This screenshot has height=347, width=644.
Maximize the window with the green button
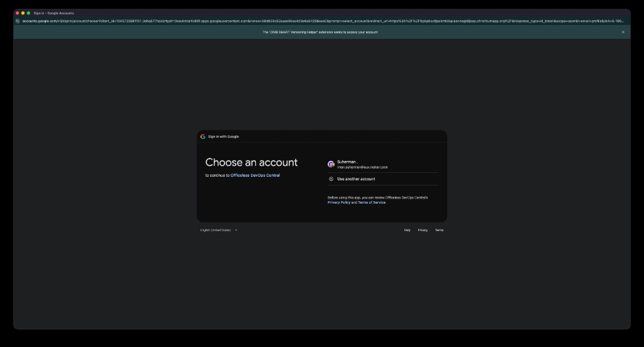28,13
